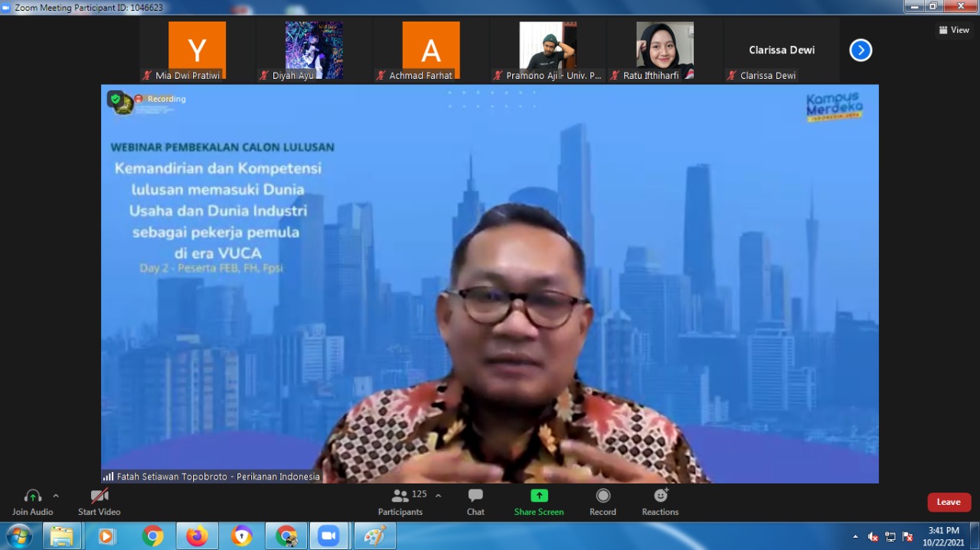Show hidden system tray icons

855,536
